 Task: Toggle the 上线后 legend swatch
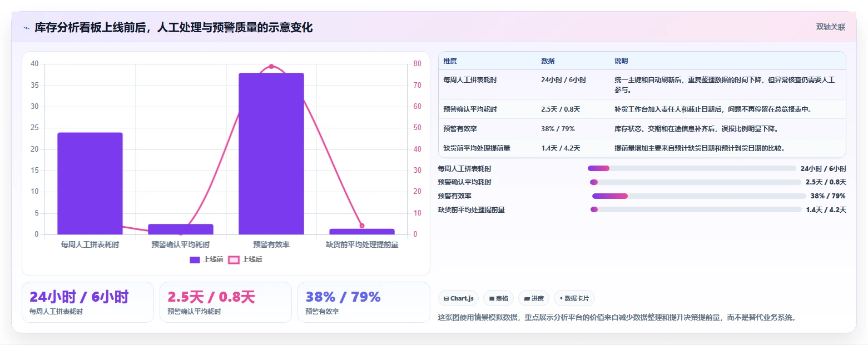click(234, 259)
